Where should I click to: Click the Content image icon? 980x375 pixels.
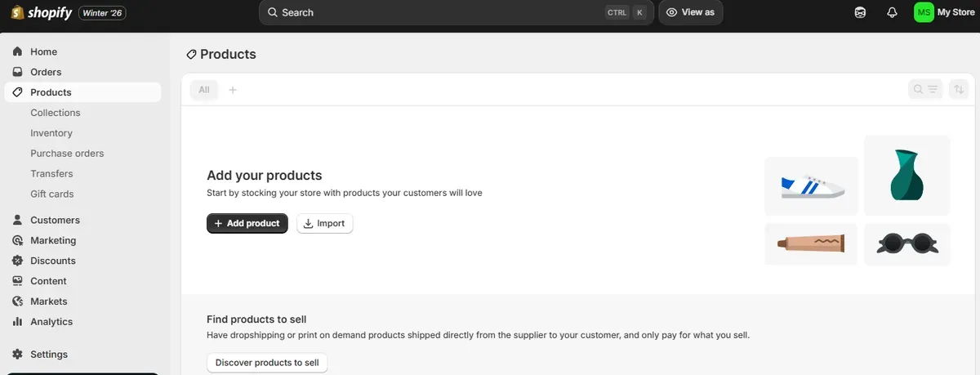pyautogui.click(x=17, y=281)
